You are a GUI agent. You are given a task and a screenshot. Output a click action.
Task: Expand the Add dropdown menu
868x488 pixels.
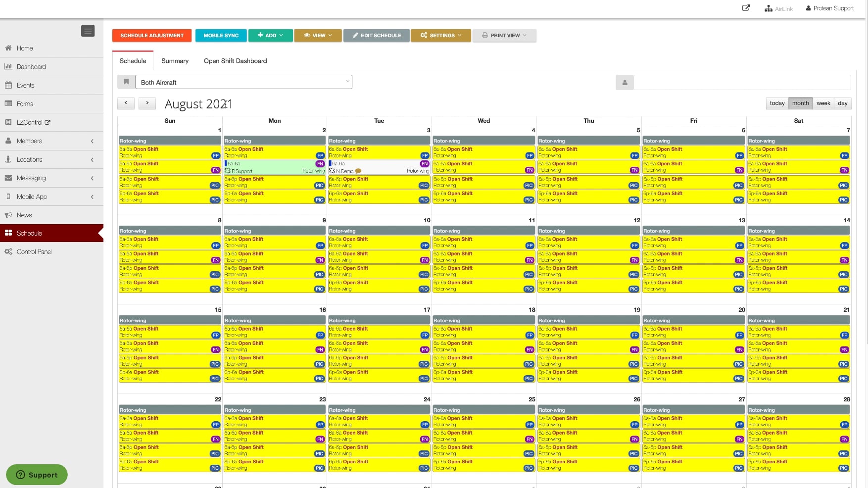(x=270, y=35)
